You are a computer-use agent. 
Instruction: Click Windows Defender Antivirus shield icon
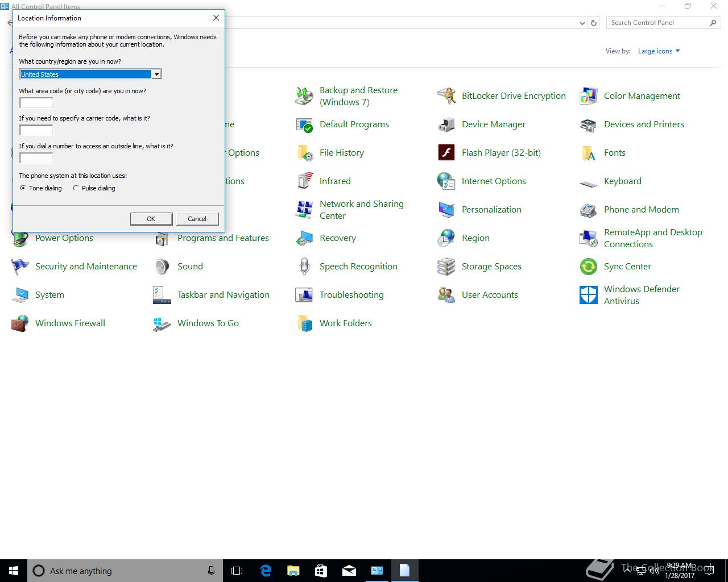[589, 295]
